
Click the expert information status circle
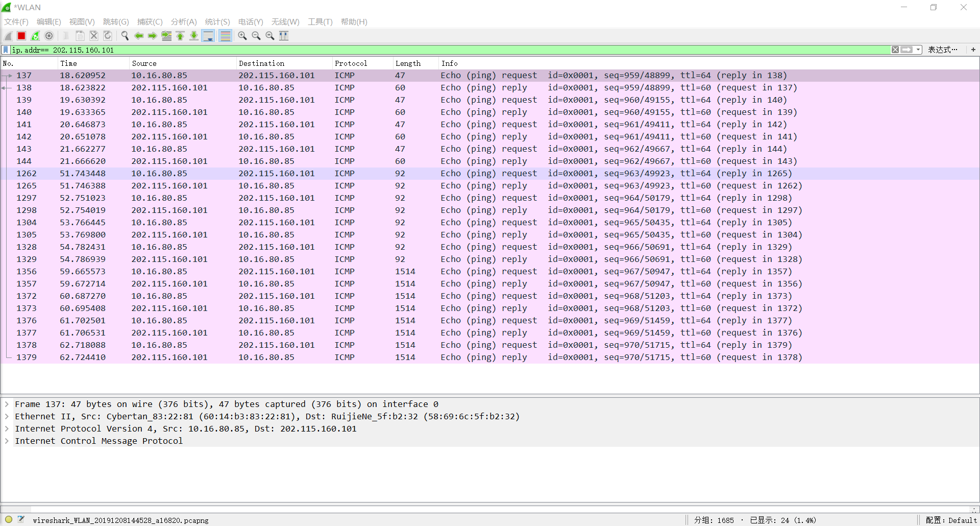click(x=9, y=520)
